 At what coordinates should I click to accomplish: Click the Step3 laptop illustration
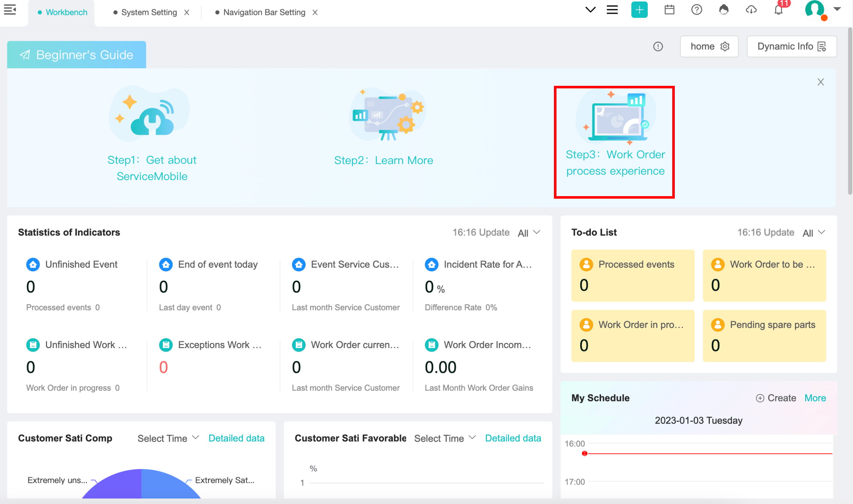pos(616,117)
